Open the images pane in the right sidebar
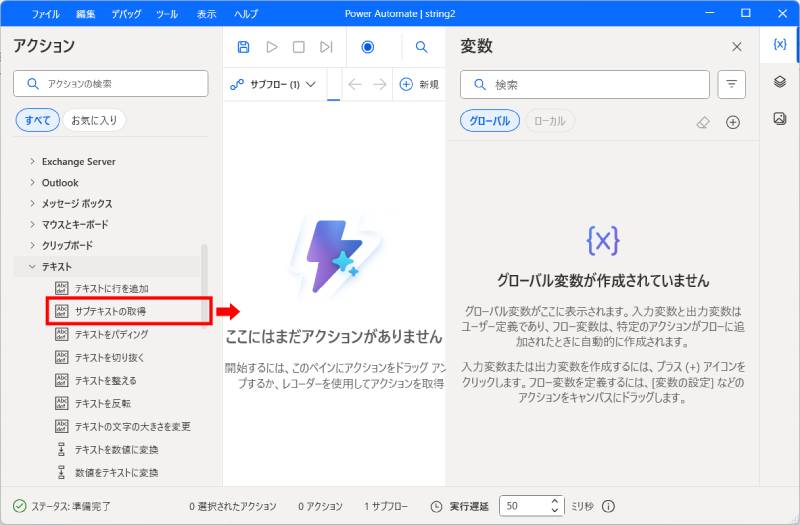Viewport: 800px width, 525px height. point(780,119)
